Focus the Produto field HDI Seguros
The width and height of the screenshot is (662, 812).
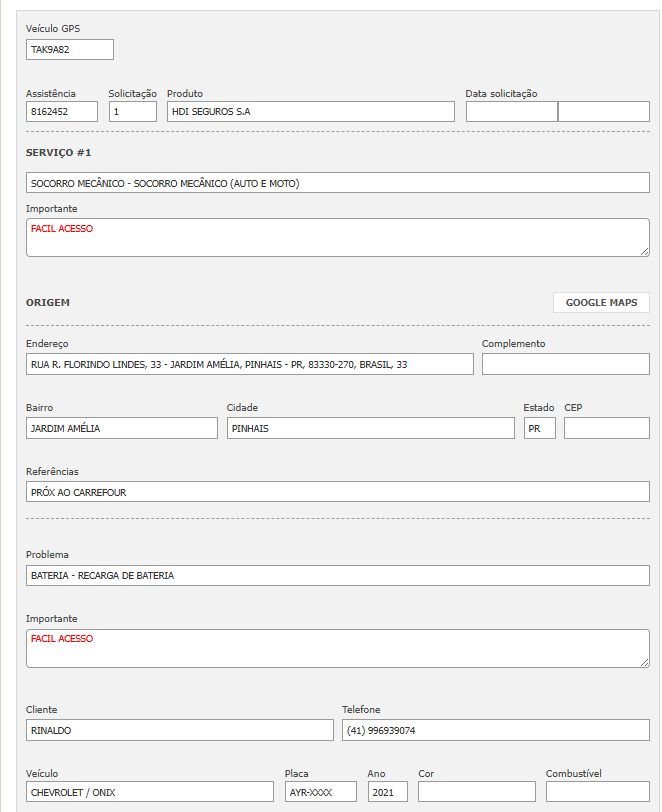310,112
